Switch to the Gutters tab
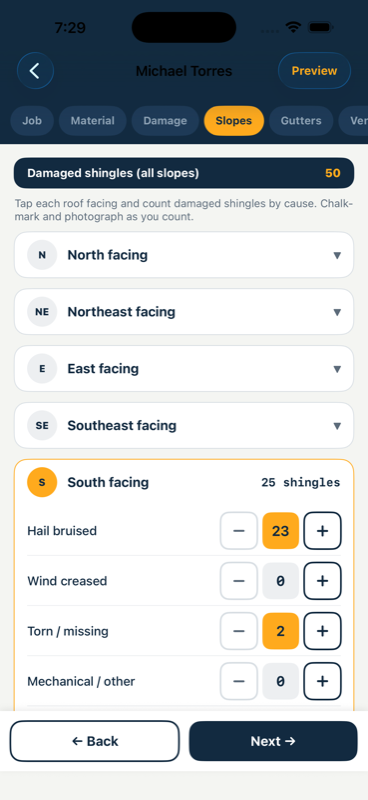Screen dimensions: 368x800 click(x=301, y=121)
